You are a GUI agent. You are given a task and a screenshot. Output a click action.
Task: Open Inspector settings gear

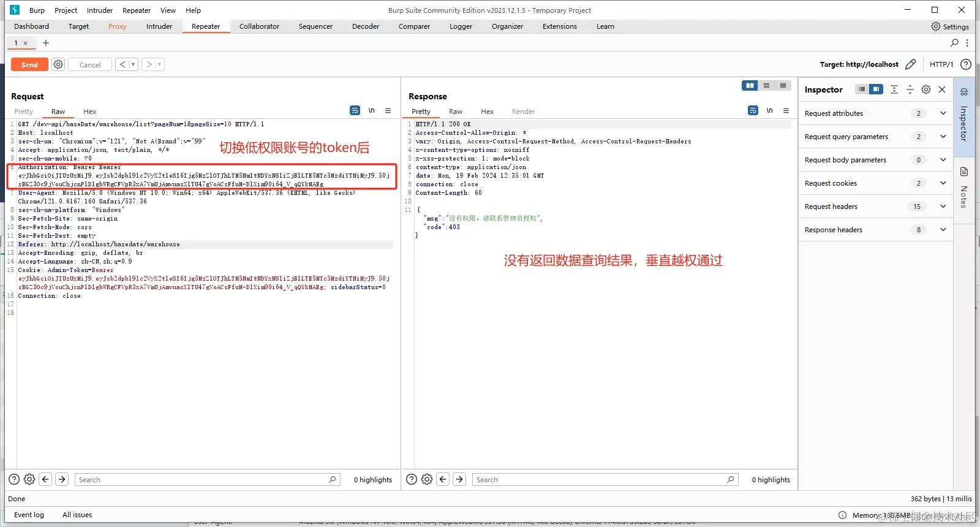click(x=926, y=89)
